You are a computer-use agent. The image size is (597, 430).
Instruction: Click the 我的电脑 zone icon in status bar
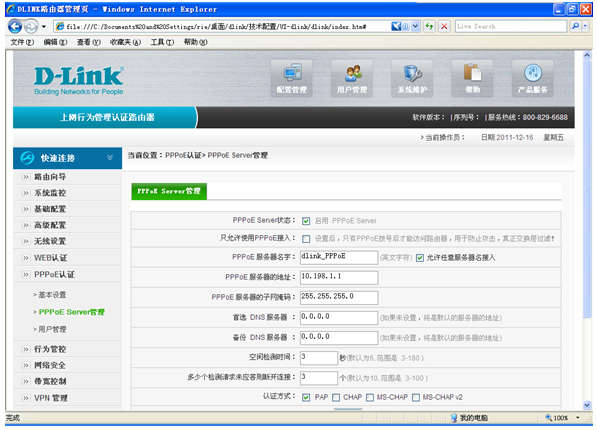(454, 418)
